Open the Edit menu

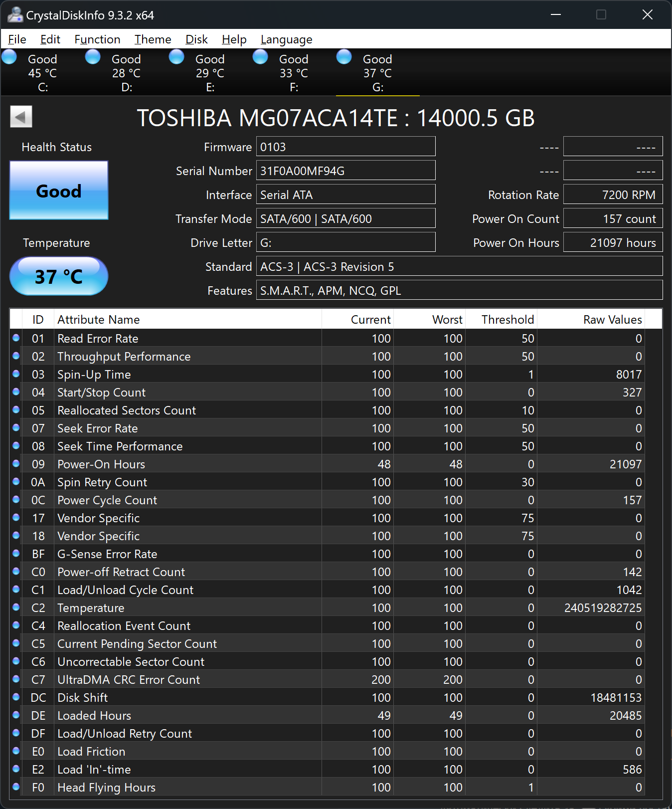50,39
